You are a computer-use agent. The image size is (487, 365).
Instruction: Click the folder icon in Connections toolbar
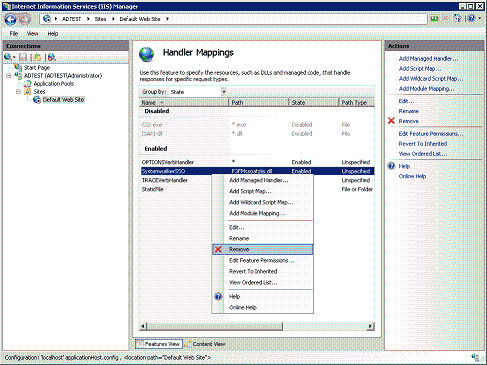tap(38, 57)
